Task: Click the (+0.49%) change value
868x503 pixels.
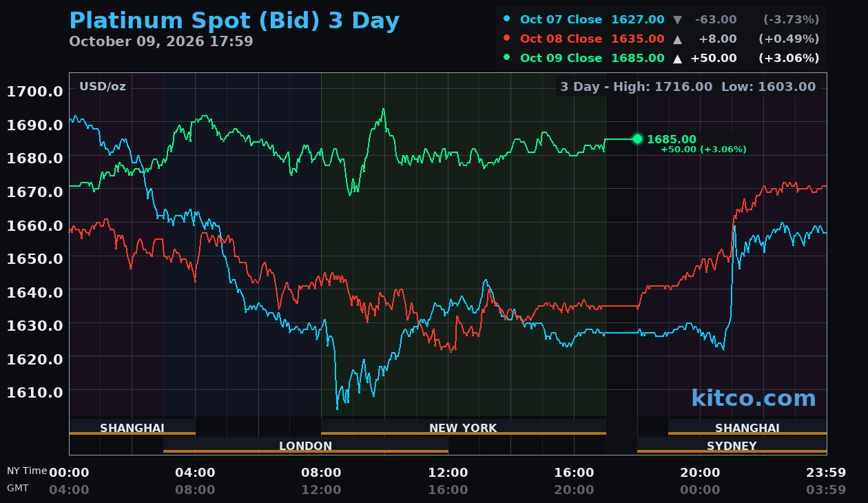Action: click(789, 39)
